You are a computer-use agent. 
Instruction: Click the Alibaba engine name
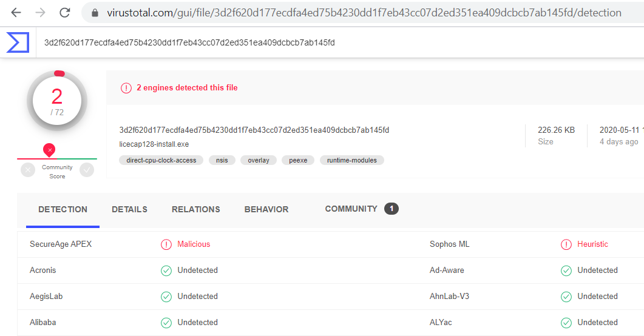[42, 323]
